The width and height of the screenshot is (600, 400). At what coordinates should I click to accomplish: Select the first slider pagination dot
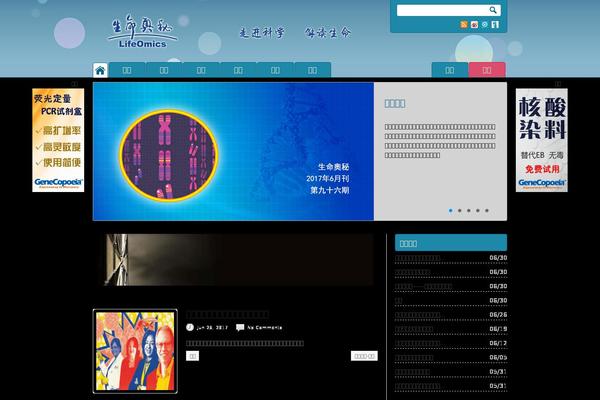[451, 210]
